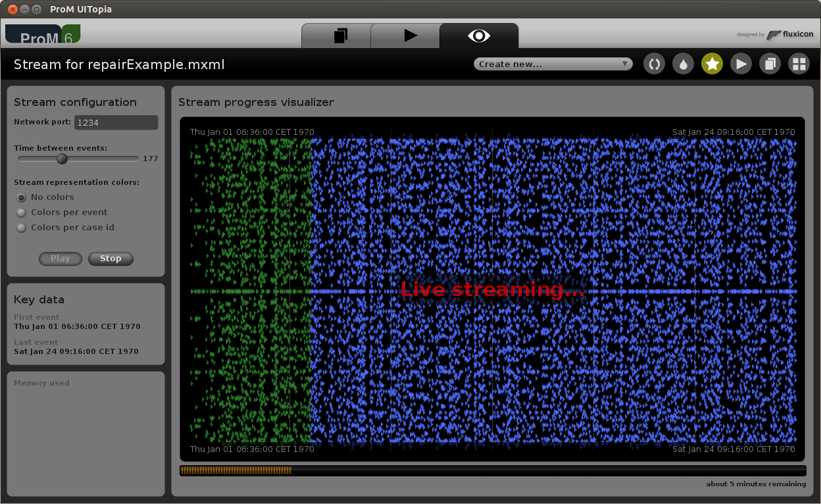Click 'about 5 minutes remaining' text

point(756,484)
